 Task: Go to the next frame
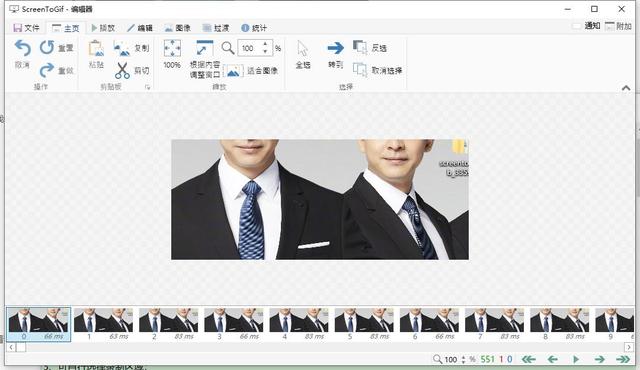coord(600,359)
